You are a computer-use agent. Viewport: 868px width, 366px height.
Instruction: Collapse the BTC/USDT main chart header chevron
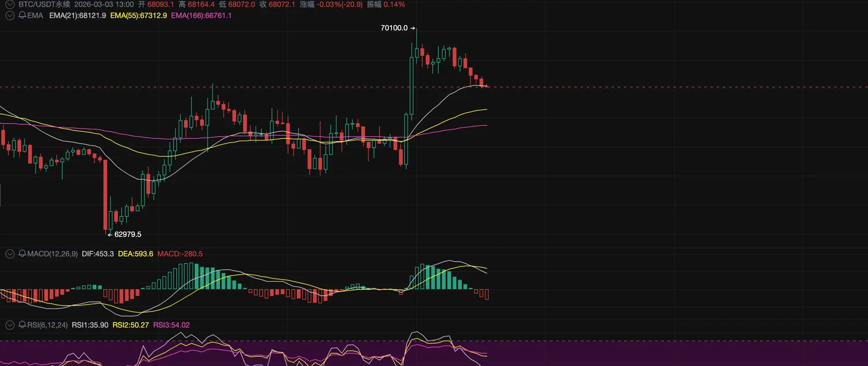point(10,4)
